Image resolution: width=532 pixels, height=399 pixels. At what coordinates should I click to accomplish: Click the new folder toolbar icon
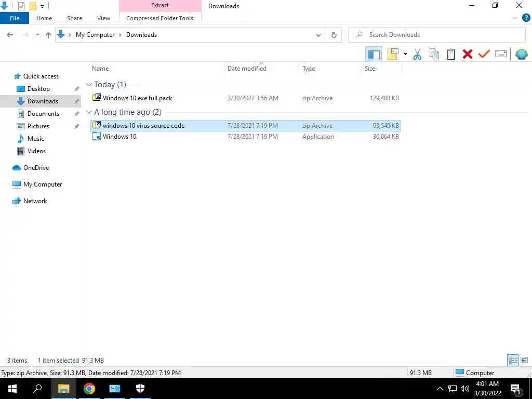click(x=393, y=54)
